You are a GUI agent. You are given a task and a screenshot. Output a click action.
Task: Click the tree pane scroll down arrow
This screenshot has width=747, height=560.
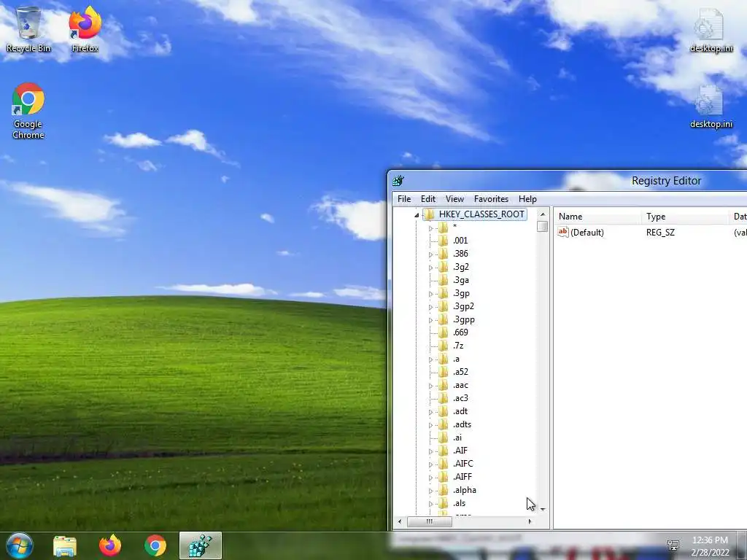pyautogui.click(x=543, y=510)
